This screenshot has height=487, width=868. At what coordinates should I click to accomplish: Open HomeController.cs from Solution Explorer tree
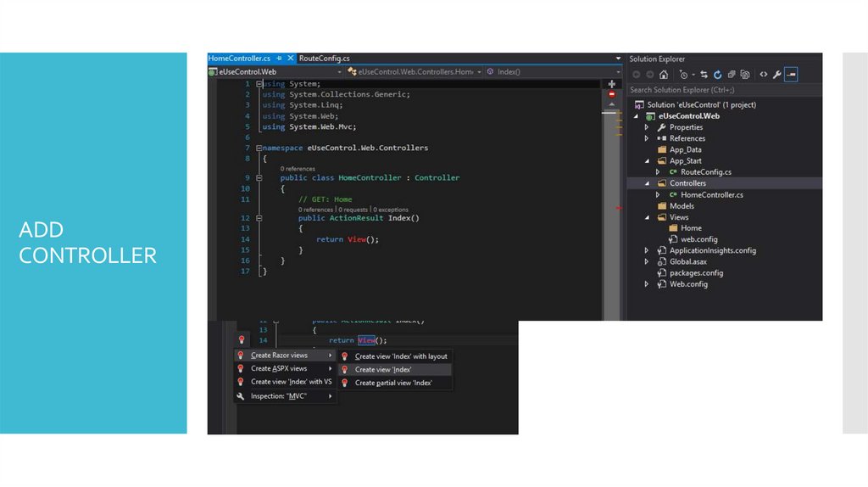pos(712,195)
